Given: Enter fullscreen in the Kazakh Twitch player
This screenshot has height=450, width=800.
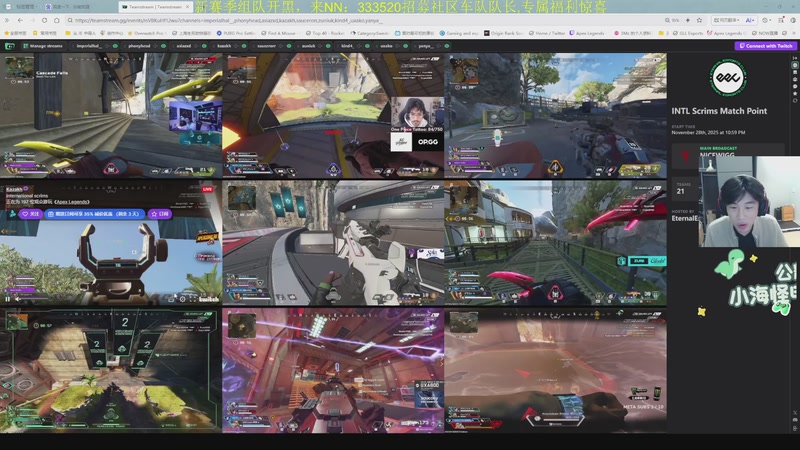Looking at the screenshot, I should [x=193, y=299].
